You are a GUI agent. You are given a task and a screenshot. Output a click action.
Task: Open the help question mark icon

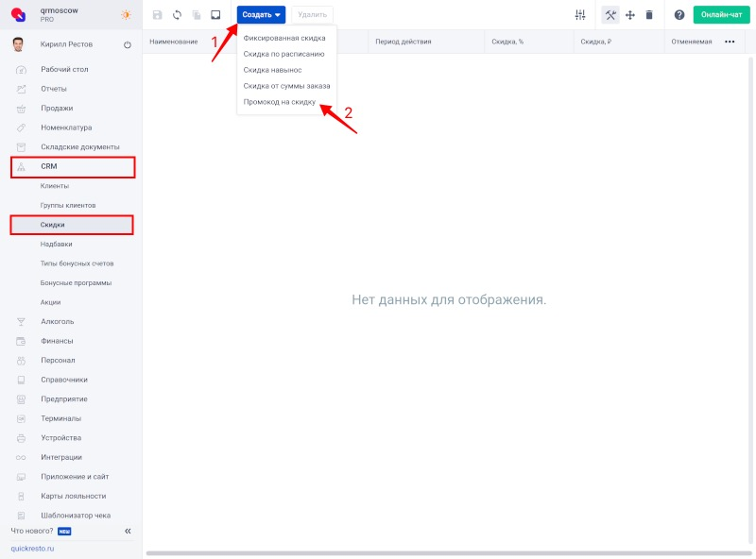[679, 15]
